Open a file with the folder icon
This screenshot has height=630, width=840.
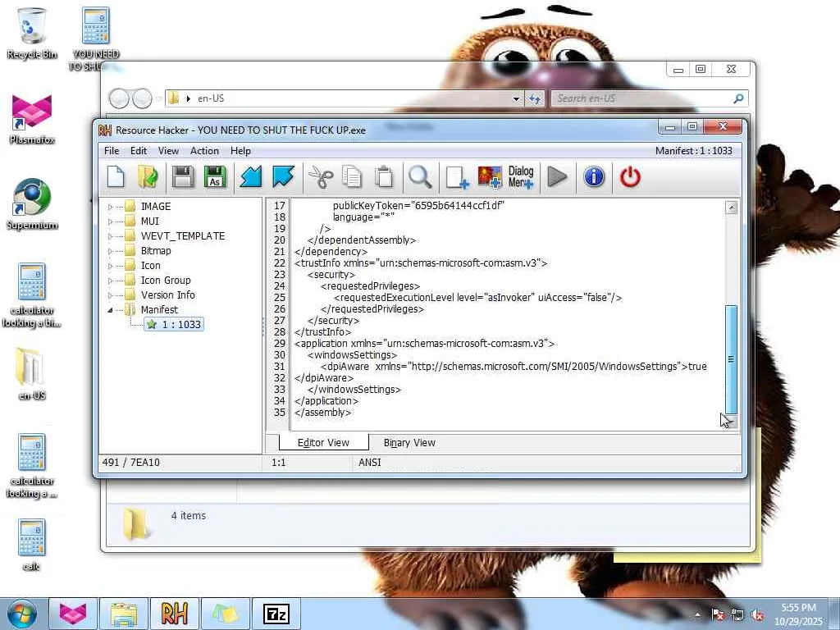click(148, 177)
